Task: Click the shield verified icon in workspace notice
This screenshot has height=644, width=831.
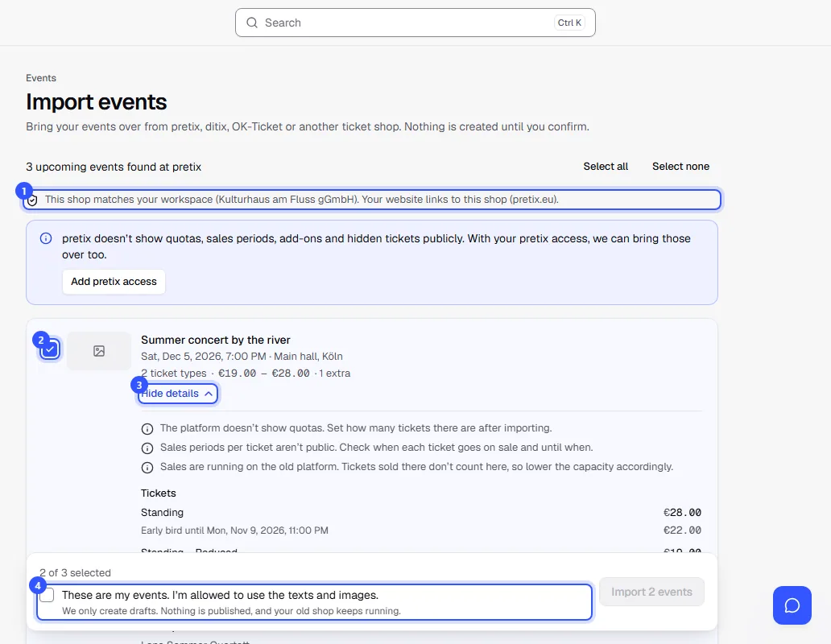Action: tap(33, 200)
